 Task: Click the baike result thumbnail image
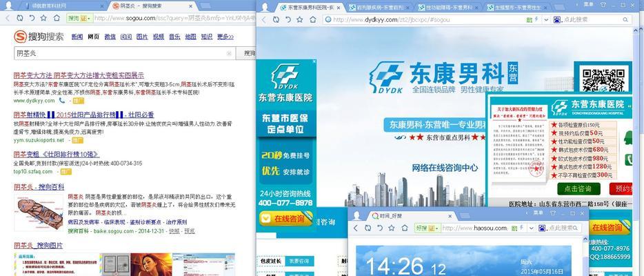pos(39,213)
